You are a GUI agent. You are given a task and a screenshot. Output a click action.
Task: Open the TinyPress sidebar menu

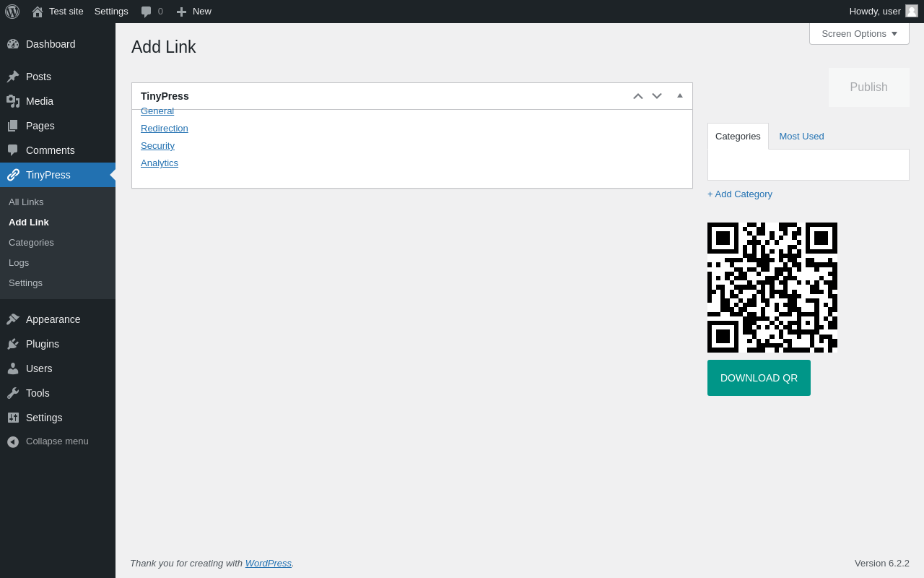coord(58,175)
